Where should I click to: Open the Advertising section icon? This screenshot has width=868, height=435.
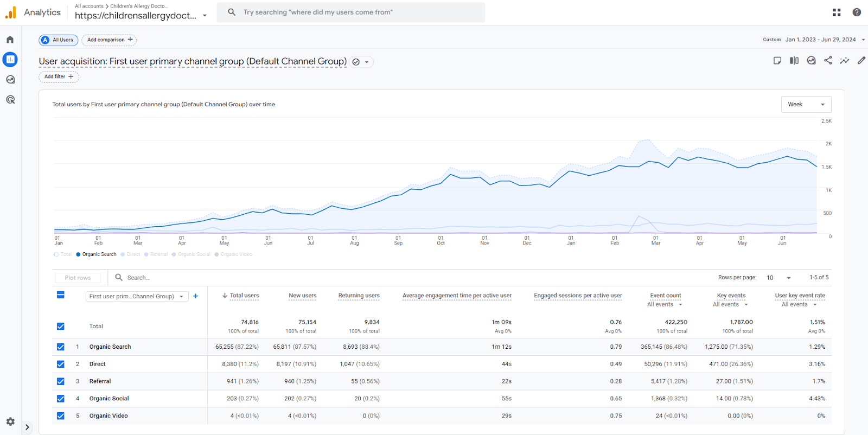(10, 100)
